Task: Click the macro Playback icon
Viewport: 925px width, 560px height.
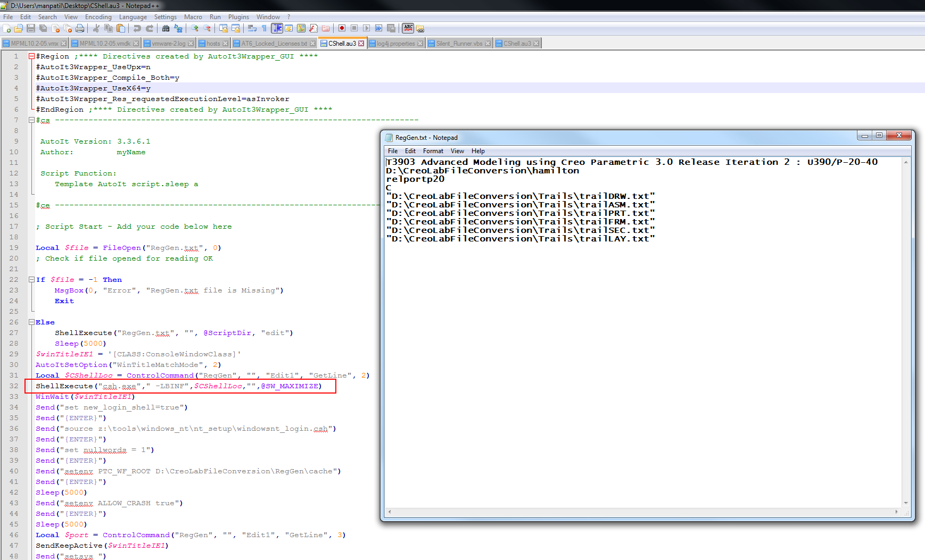Action: coord(366,28)
